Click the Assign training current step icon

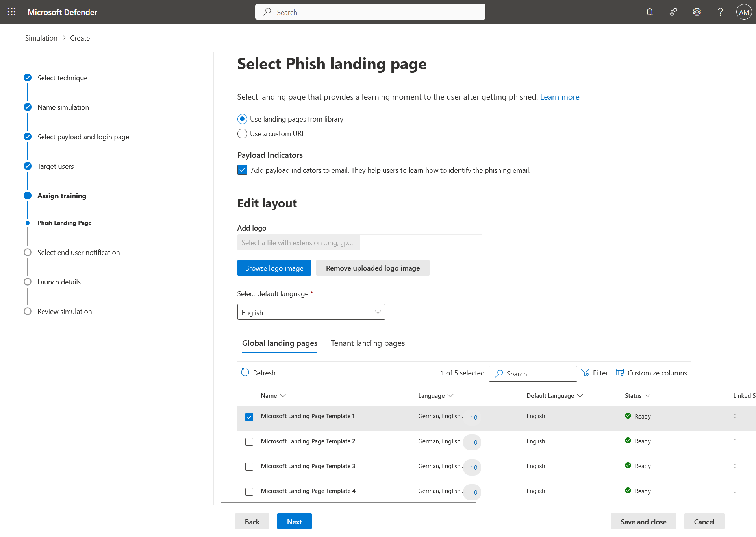[28, 196]
